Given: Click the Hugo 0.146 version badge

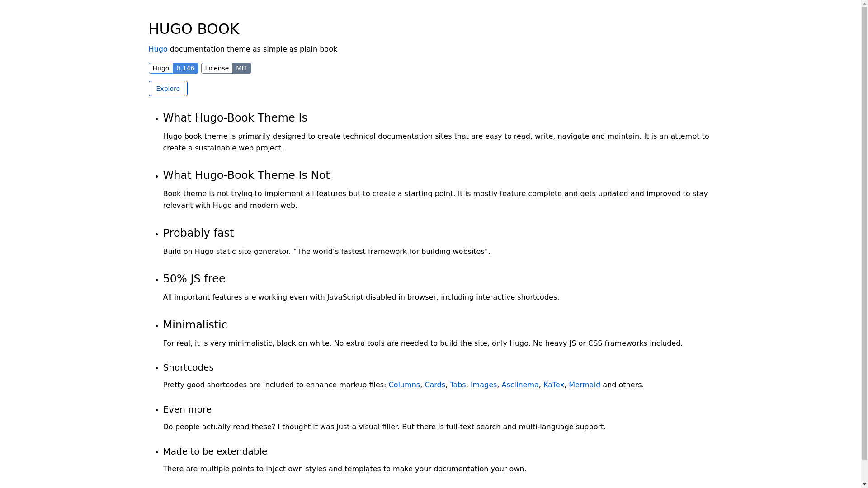Looking at the screenshot, I should tap(173, 68).
